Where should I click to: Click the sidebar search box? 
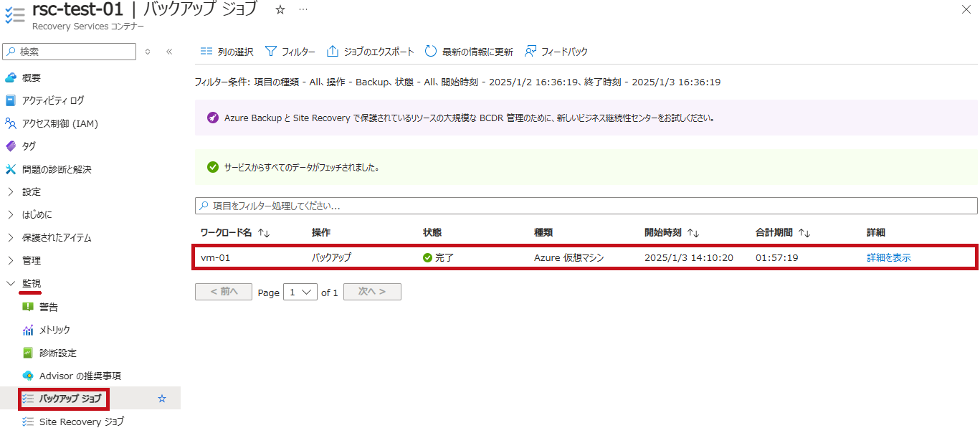[70, 52]
